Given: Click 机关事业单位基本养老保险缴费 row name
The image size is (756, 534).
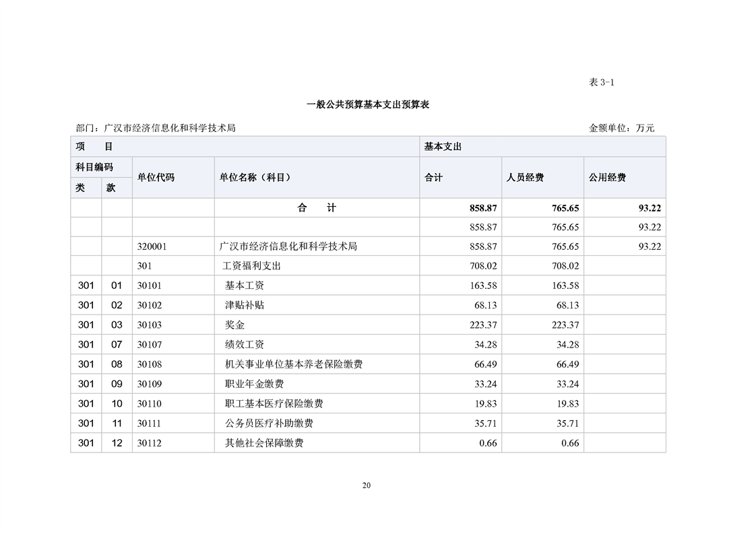Looking at the screenshot, I should click(x=294, y=365).
